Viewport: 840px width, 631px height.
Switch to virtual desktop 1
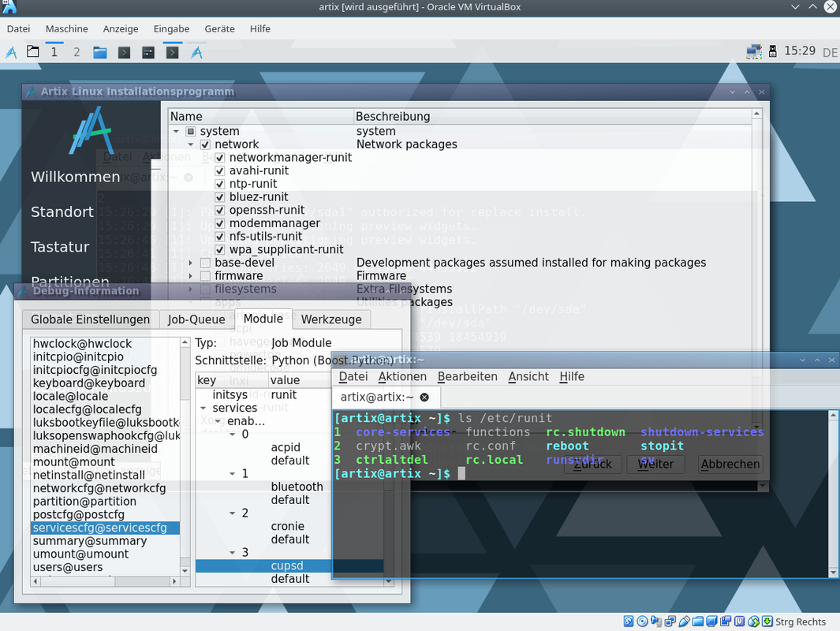(54, 52)
